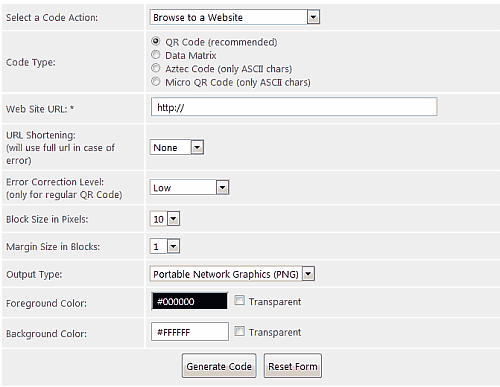
Task: Open the Output Type PNG dropdown
Action: point(232,274)
